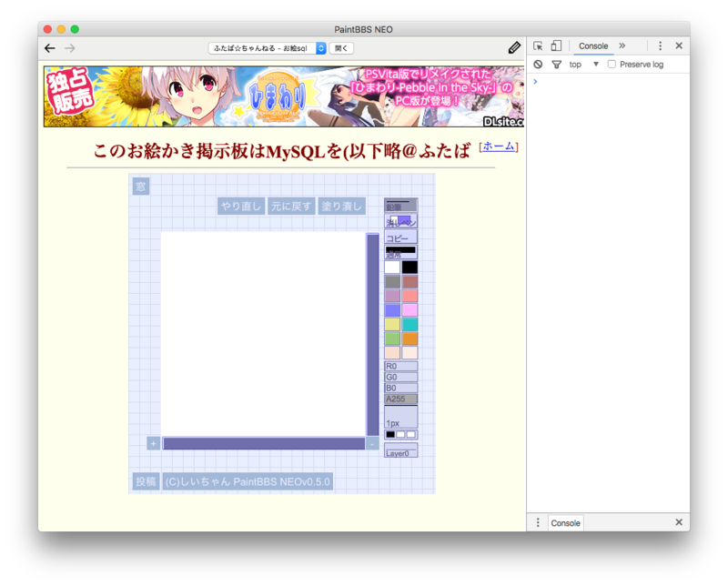Open the console filter funnel icon

(x=558, y=64)
